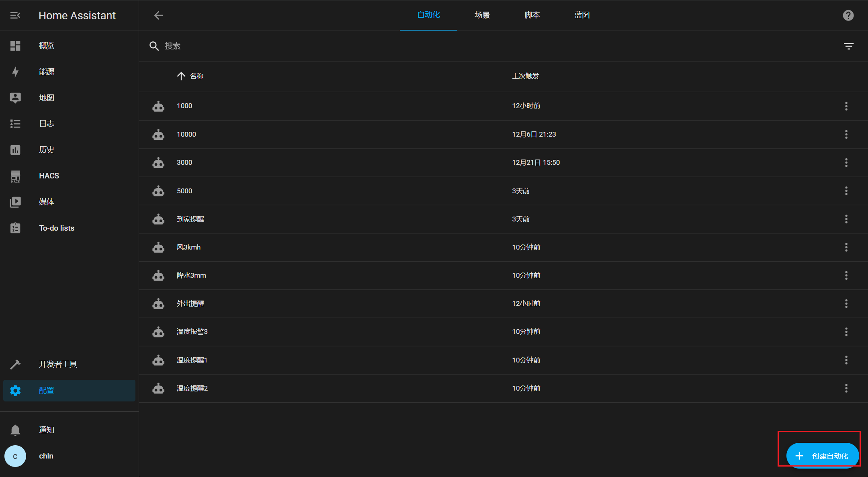868x477 pixels.
Task: Open the overflow menu for 到家提醒
Action: pos(846,219)
